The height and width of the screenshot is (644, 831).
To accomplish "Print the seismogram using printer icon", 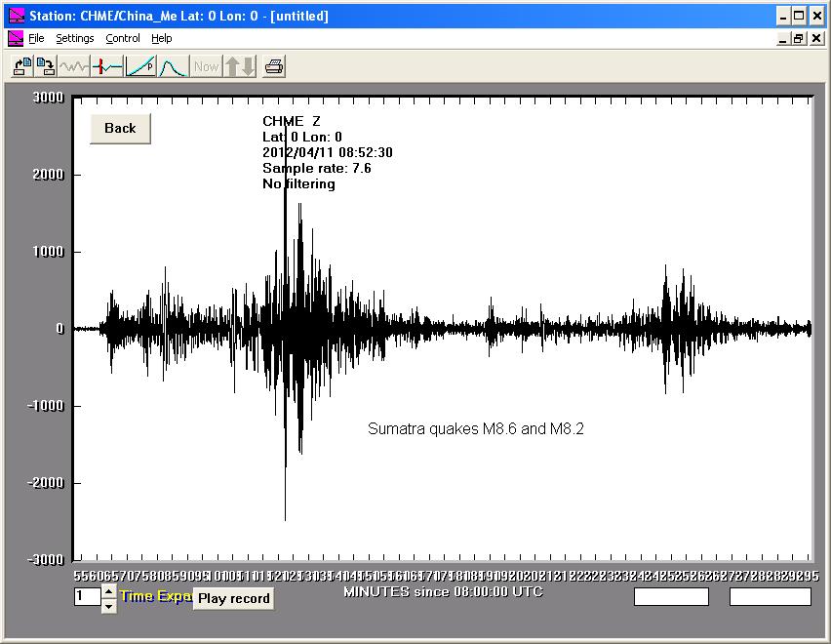I will coord(274,66).
